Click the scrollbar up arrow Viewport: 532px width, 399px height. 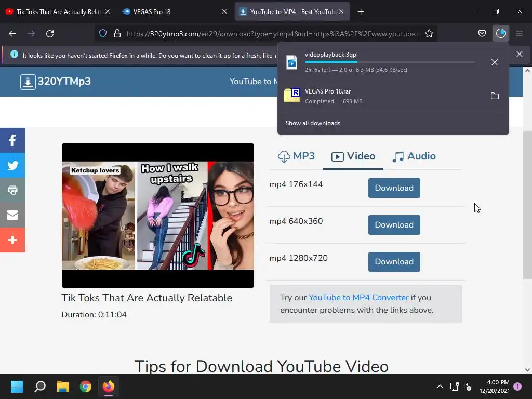tap(527, 71)
